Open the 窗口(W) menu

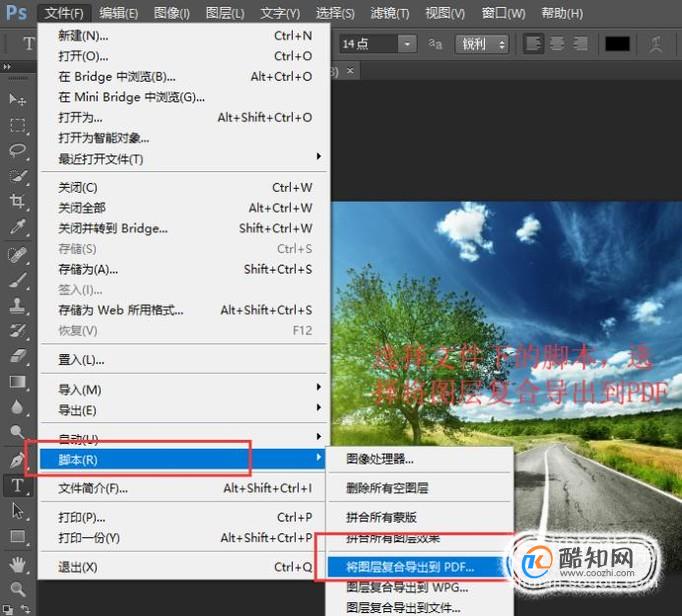503,13
